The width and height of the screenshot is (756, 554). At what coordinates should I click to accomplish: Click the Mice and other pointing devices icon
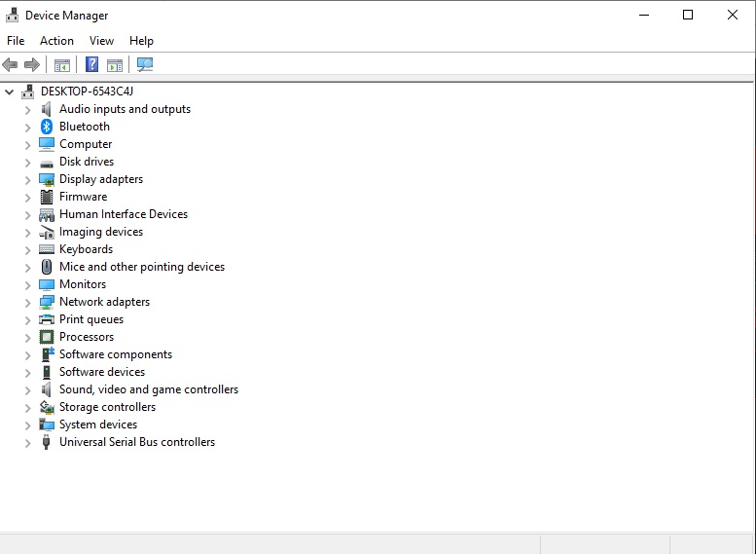tap(47, 267)
